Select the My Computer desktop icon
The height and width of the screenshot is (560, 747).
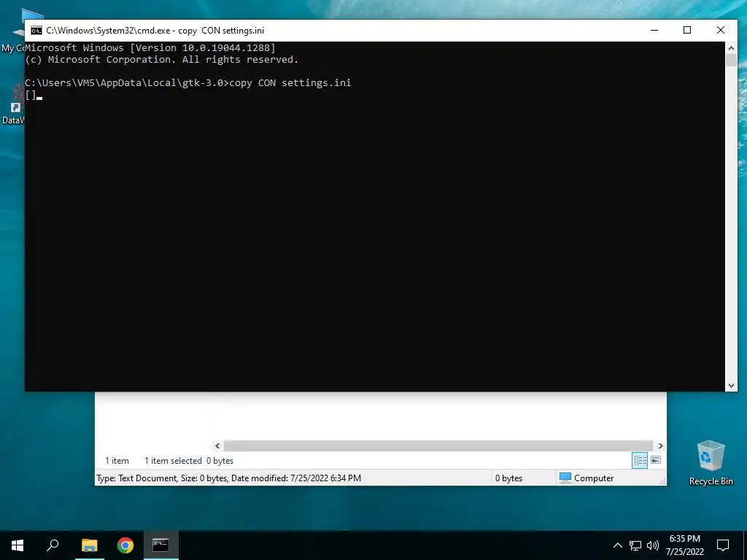coord(13,31)
